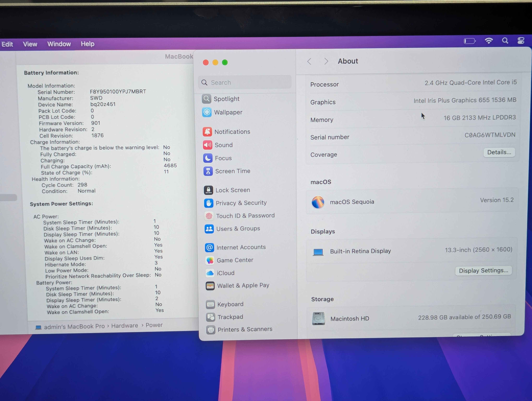Image resolution: width=532 pixels, height=401 pixels.
Task: Open Sound speaker icon
Action: click(208, 145)
